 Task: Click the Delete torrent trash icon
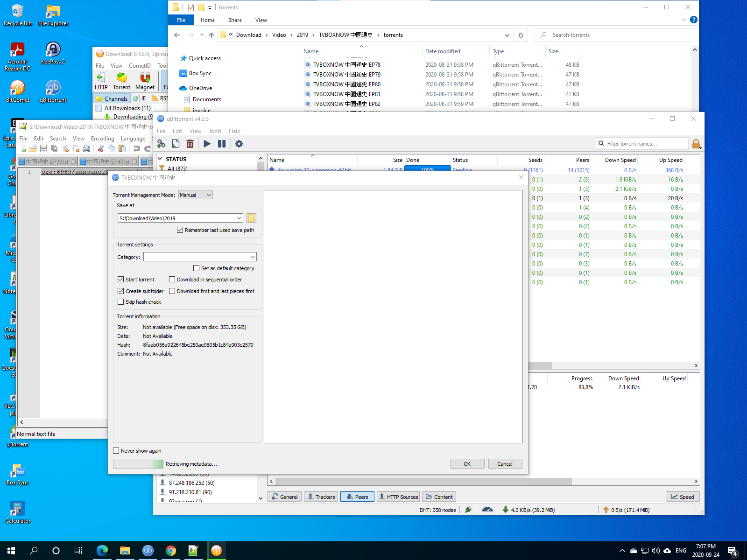190,144
